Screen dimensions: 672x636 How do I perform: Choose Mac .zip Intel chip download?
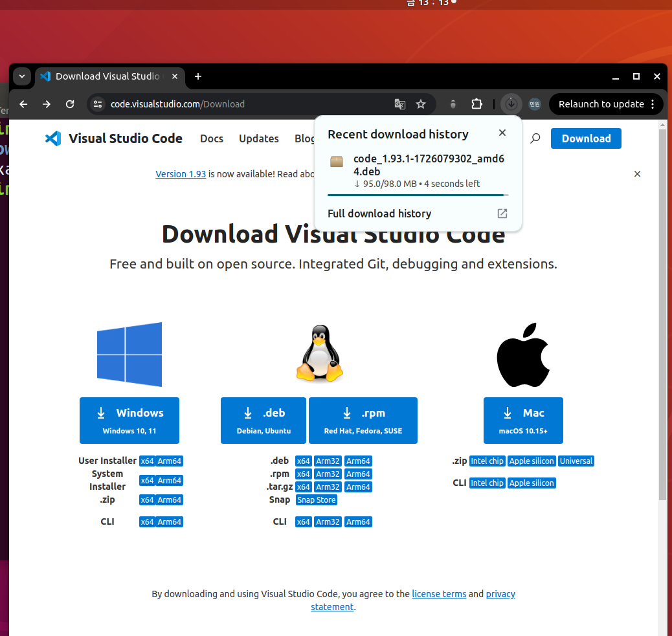(487, 461)
